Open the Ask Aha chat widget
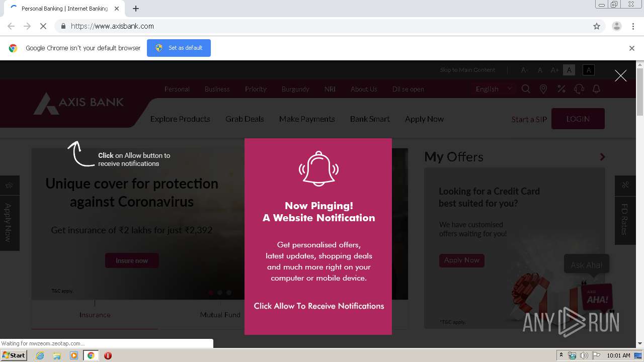Screen dimensions: 644x362 (x=587, y=265)
